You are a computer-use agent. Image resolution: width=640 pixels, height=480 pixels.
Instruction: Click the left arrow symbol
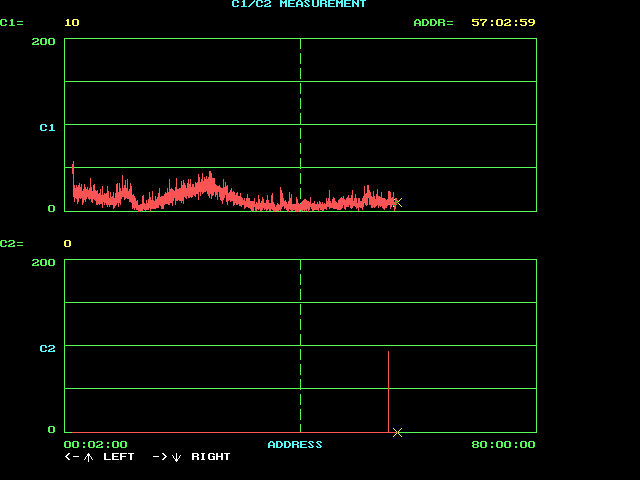click(x=72, y=457)
